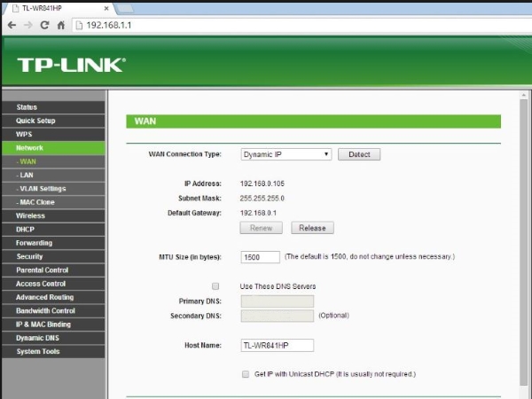This screenshot has width=532, height=399.
Task: Click the browser back arrow
Action: click(12, 25)
